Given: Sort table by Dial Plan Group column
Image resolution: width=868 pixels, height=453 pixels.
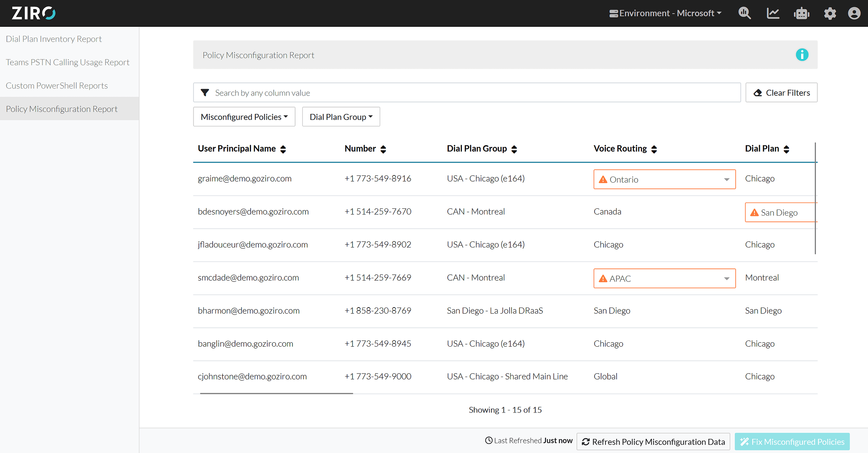Looking at the screenshot, I should (x=514, y=149).
